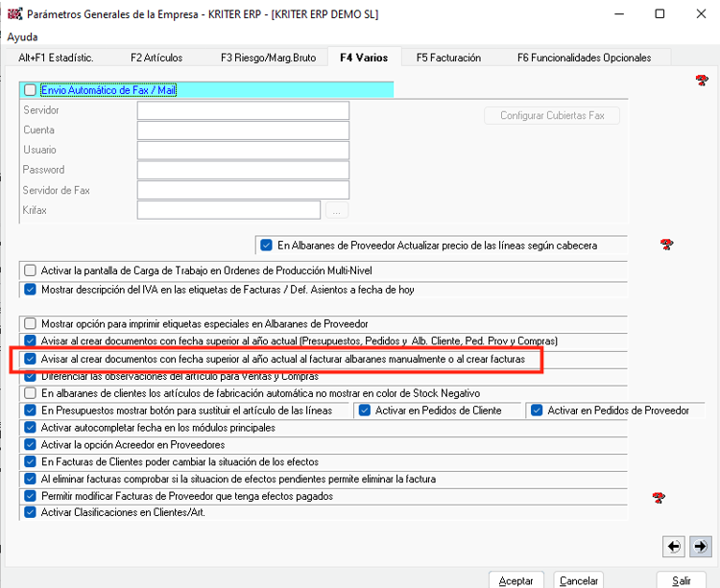
Task: Maximize the Parámetros Generales window
Action: coord(660,13)
